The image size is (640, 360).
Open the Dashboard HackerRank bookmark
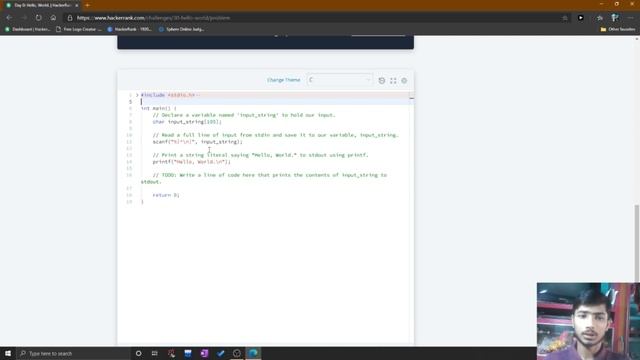(x=28, y=29)
